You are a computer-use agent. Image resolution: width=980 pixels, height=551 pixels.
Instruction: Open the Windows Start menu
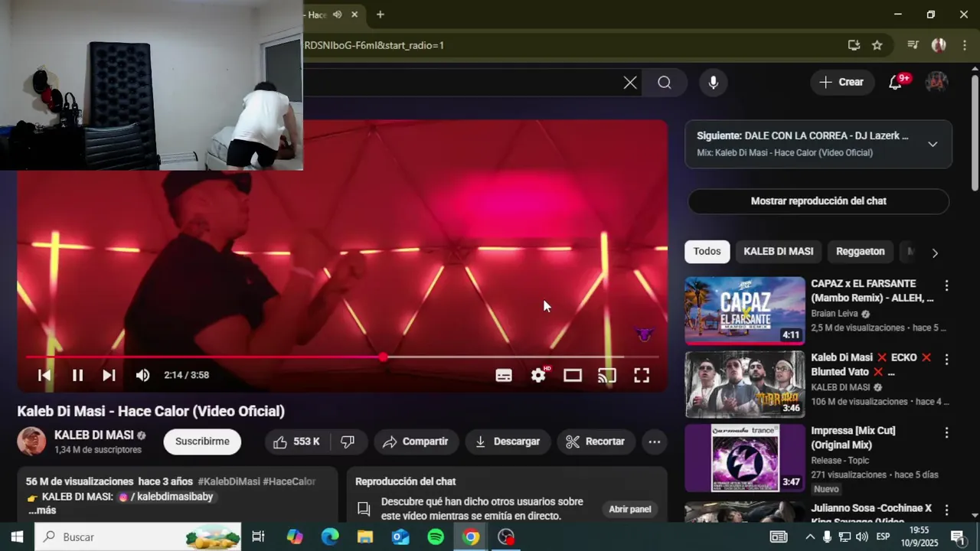coord(17,537)
